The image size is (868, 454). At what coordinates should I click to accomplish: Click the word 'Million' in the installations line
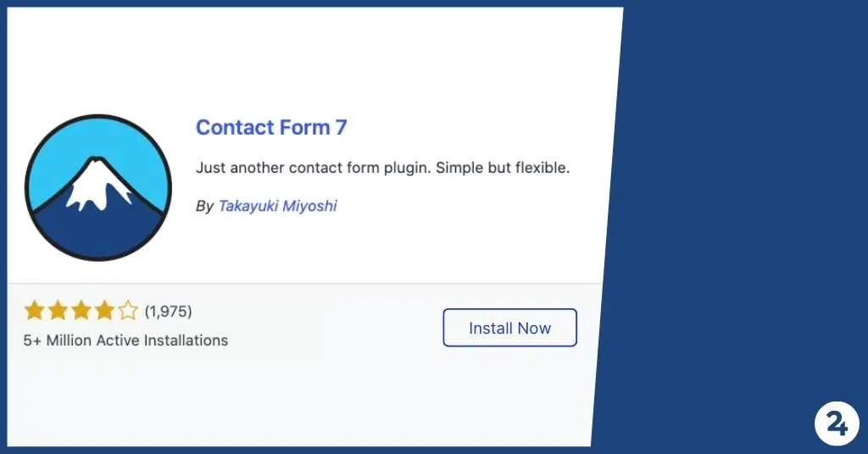coord(69,340)
